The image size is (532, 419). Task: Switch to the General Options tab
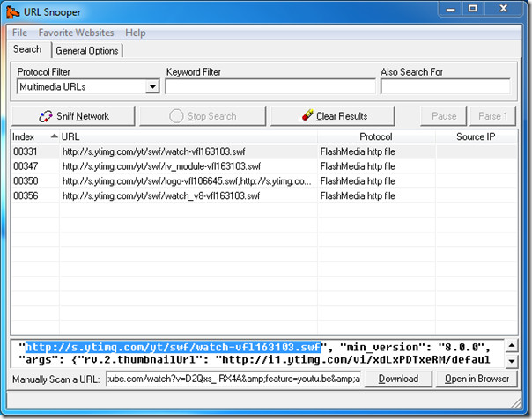tap(87, 51)
